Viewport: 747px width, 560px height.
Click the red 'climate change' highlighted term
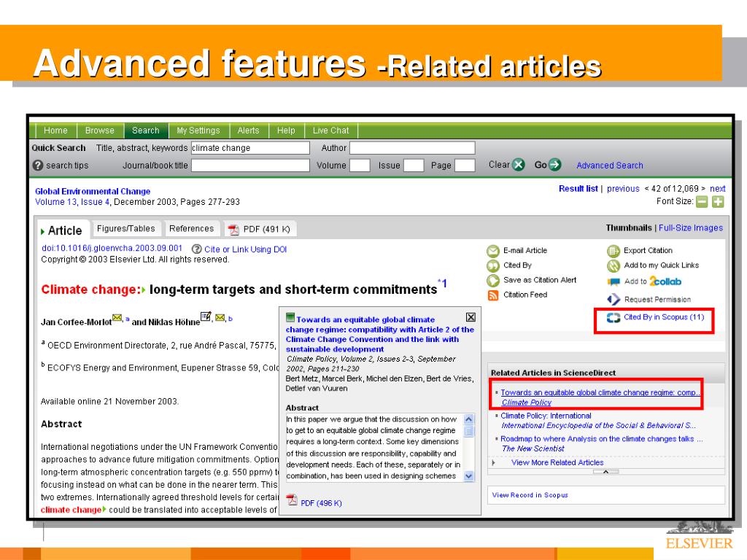pos(71,510)
